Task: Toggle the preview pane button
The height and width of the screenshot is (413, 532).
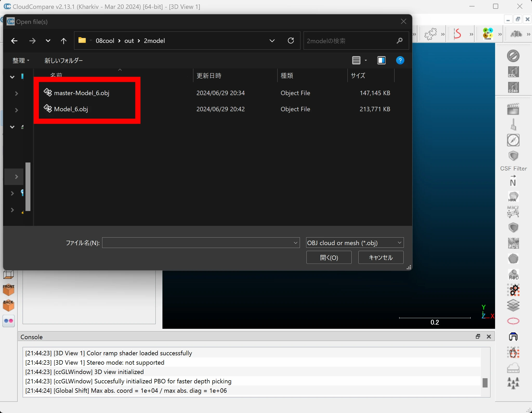Action: click(x=381, y=60)
